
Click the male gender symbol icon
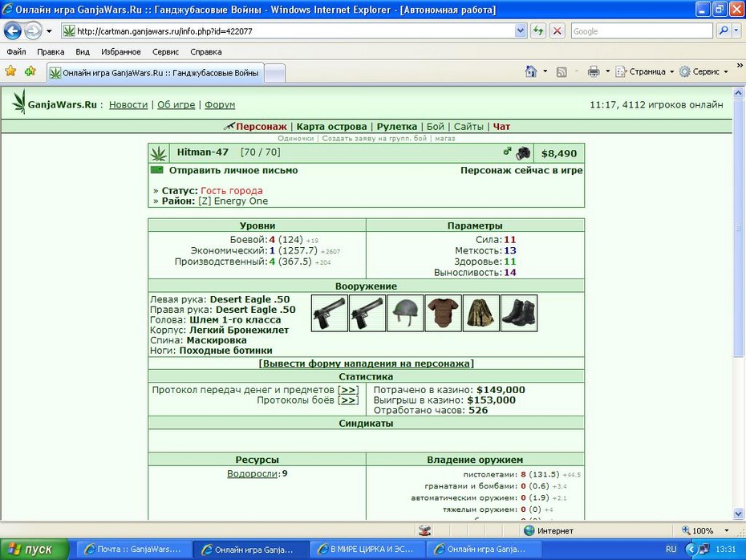click(x=507, y=152)
